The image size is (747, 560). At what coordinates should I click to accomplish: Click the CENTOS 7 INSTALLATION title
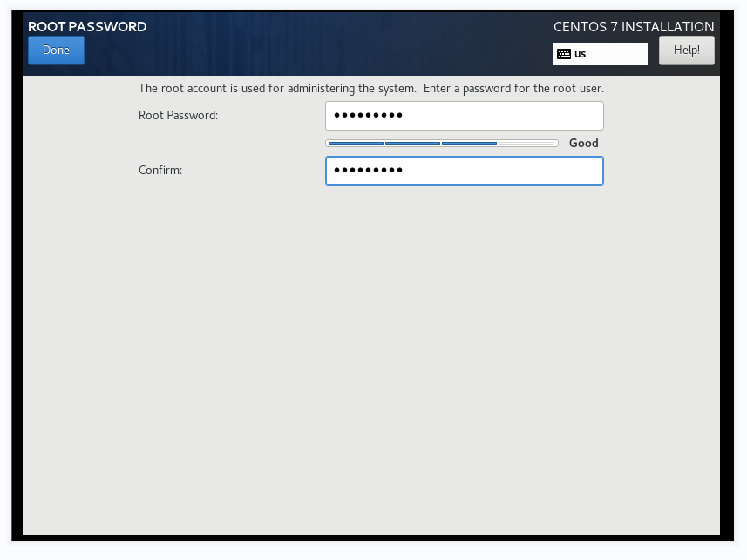click(634, 27)
